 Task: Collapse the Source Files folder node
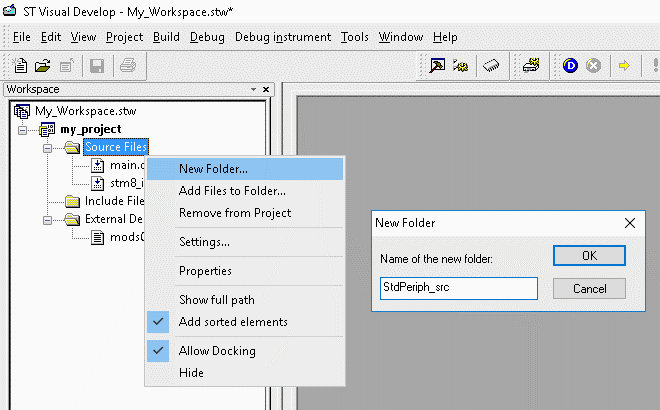click(47, 148)
